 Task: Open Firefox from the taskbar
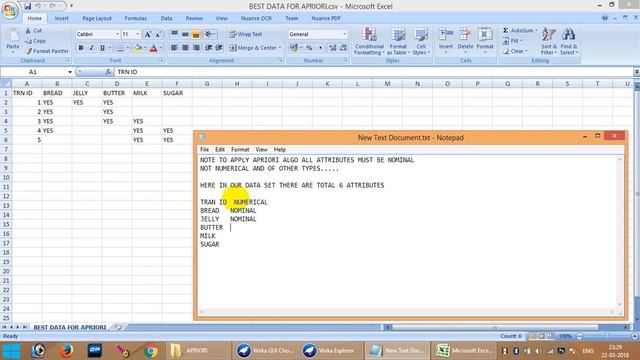[67, 351]
